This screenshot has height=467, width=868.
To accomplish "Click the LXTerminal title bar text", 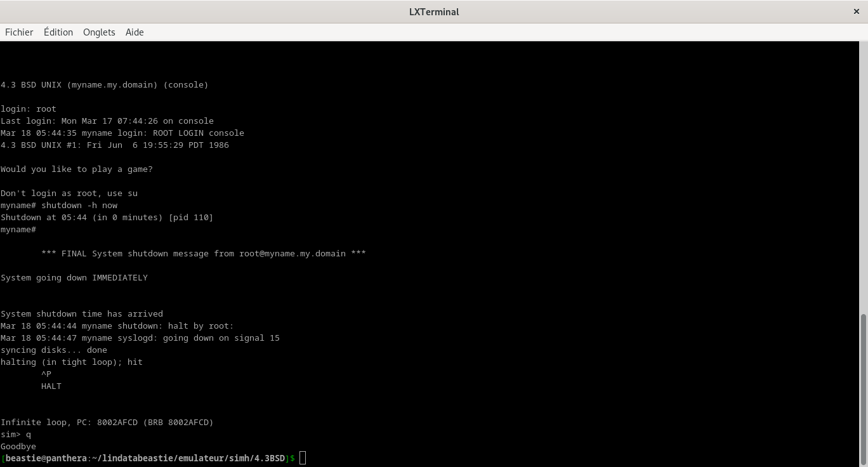I will 434,11.
